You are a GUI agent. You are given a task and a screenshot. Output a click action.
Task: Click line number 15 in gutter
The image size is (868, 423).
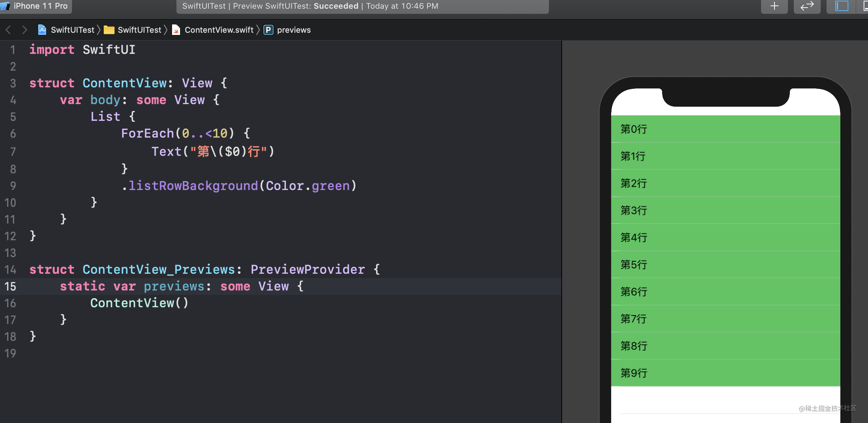(x=10, y=286)
